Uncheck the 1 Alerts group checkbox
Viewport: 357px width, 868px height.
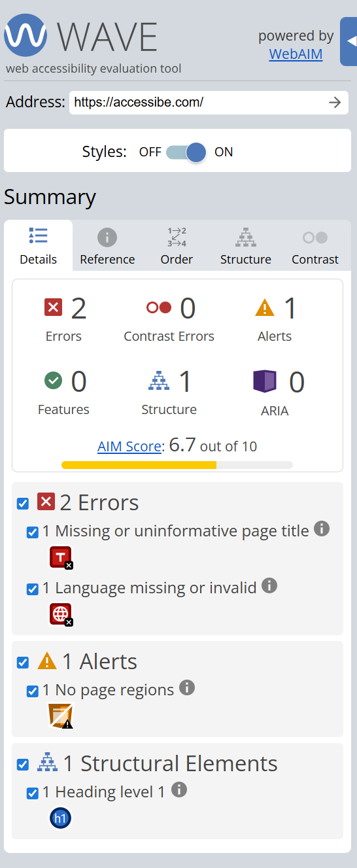tap(23, 663)
